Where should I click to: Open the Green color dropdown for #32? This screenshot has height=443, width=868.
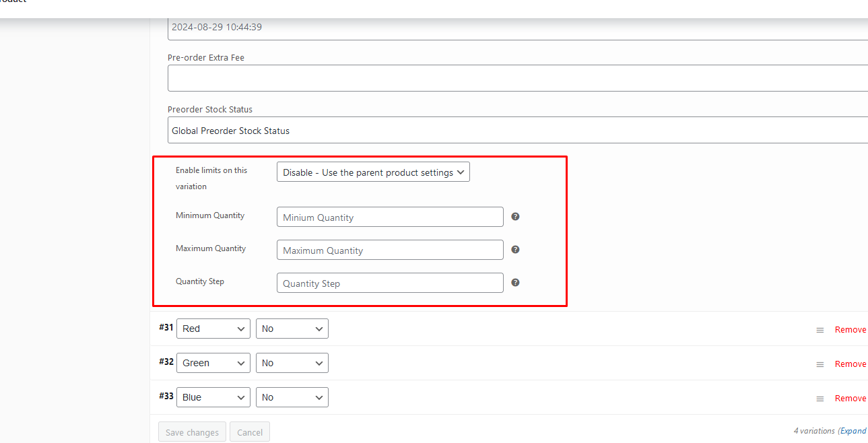(x=213, y=363)
